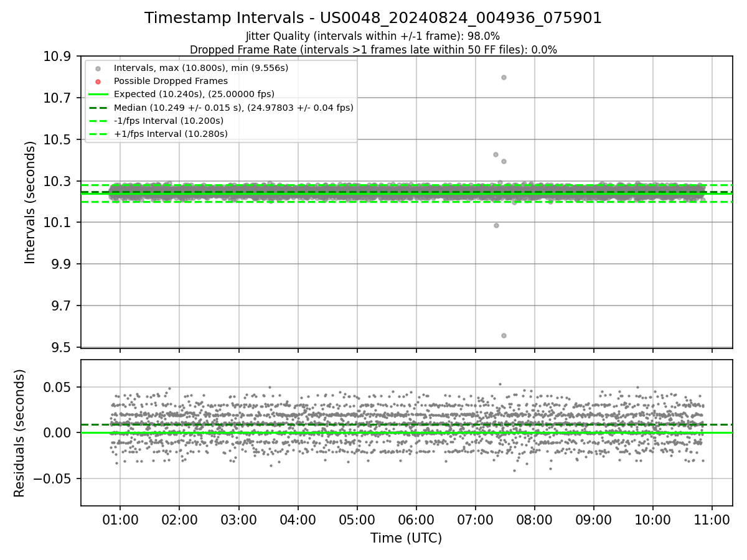Click the plot title Timestamp Intervals - US0048_20240824_004936_075901

point(373,18)
